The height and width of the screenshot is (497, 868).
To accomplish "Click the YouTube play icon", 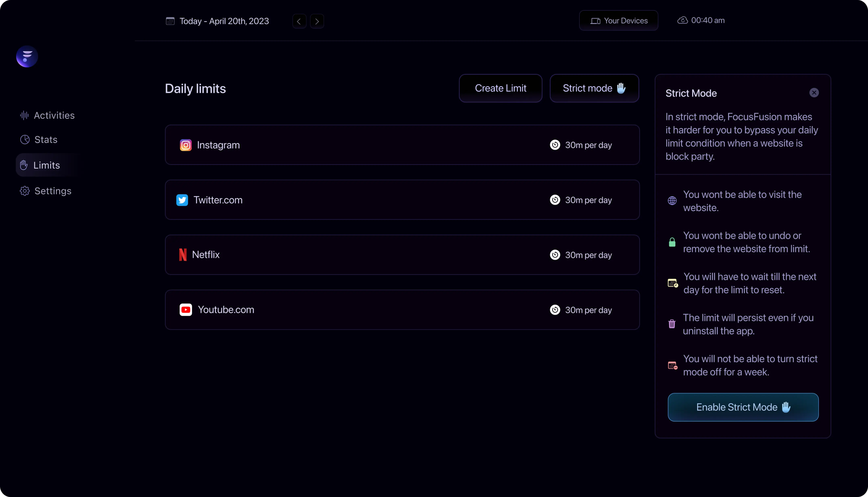I will point(186,310).
